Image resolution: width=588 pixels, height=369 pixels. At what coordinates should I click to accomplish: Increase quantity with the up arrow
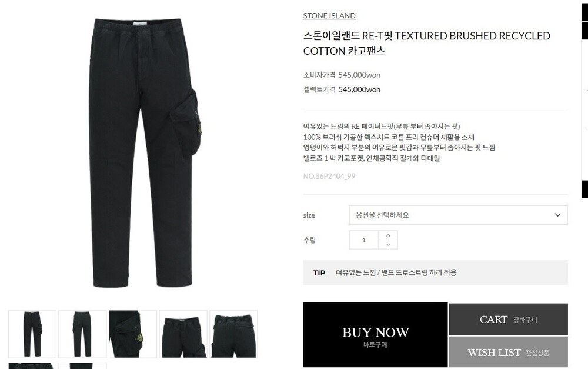387,235
